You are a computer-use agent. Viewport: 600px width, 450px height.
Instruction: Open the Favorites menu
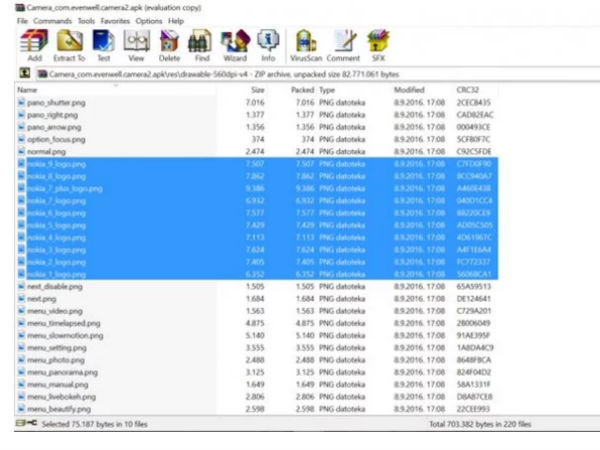114,20
